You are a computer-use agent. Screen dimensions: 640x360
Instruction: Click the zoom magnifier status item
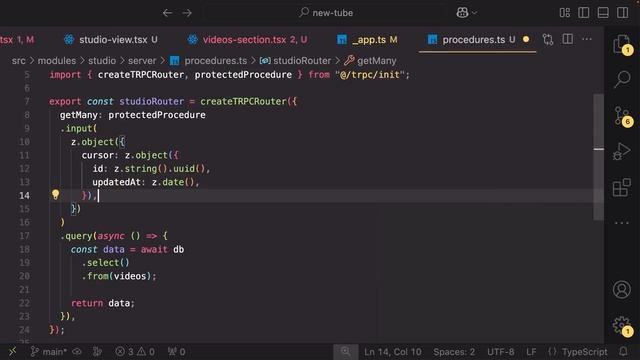(x=345, y=351)
